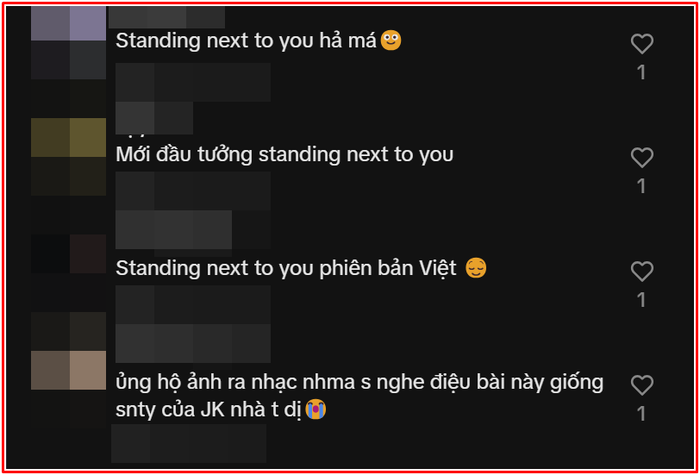Select the "ủng hộ ảnh ra nhạc" comment text
The image size is (700, 475).
click(359, 396)
